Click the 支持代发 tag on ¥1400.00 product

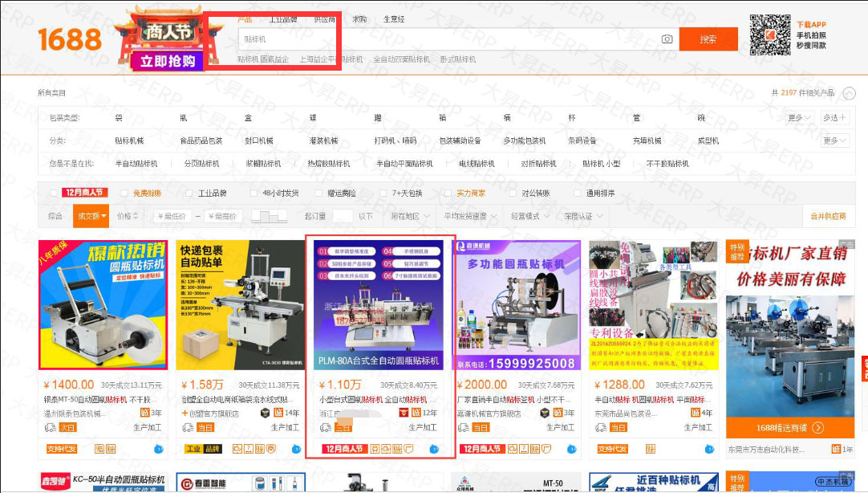pyautogui.click(x=62, y=449)
